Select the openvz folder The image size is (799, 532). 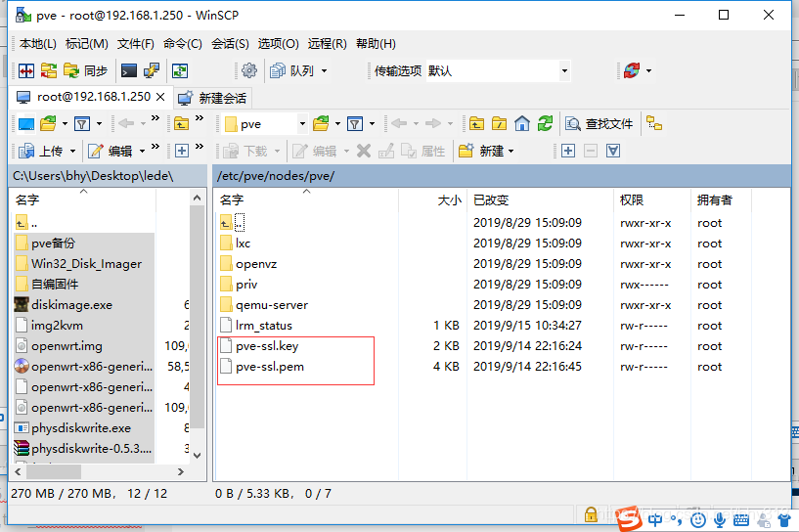(256, 264)
